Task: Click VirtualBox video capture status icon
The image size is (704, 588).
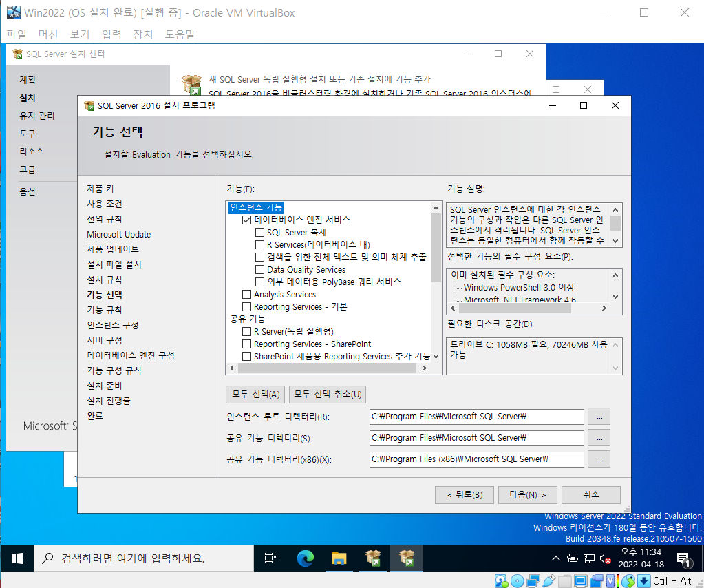Action: click(596, 581)
